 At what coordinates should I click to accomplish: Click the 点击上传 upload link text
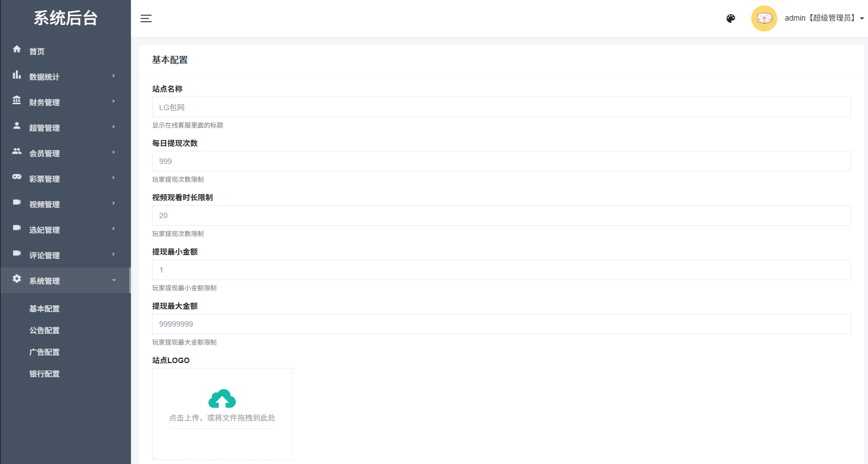click(x=185, y=418)
